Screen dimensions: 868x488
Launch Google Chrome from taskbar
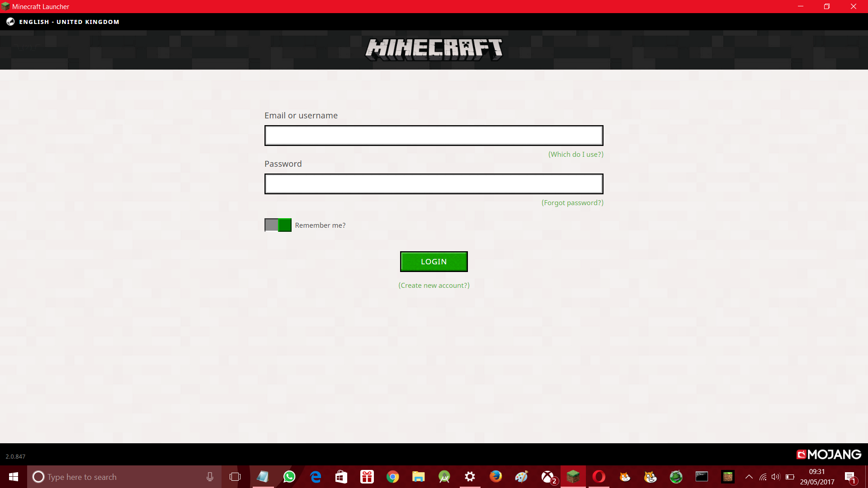[x=392, y=477]
